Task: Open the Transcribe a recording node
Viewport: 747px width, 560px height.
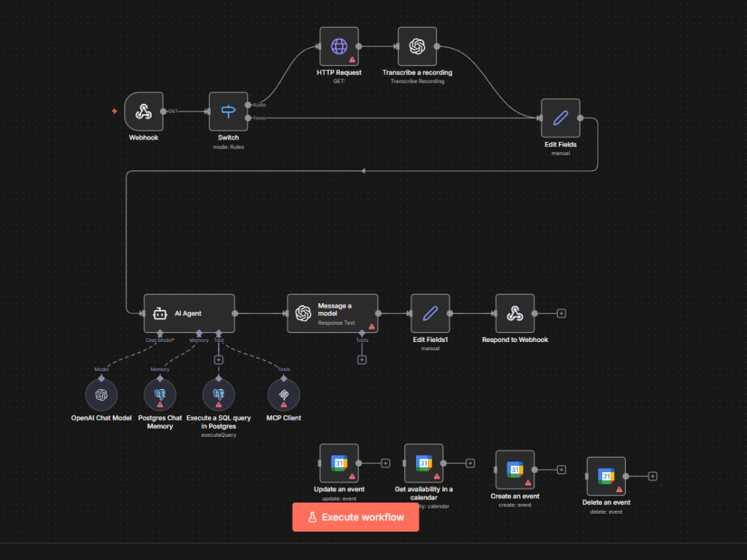Action: pos(417,46)
